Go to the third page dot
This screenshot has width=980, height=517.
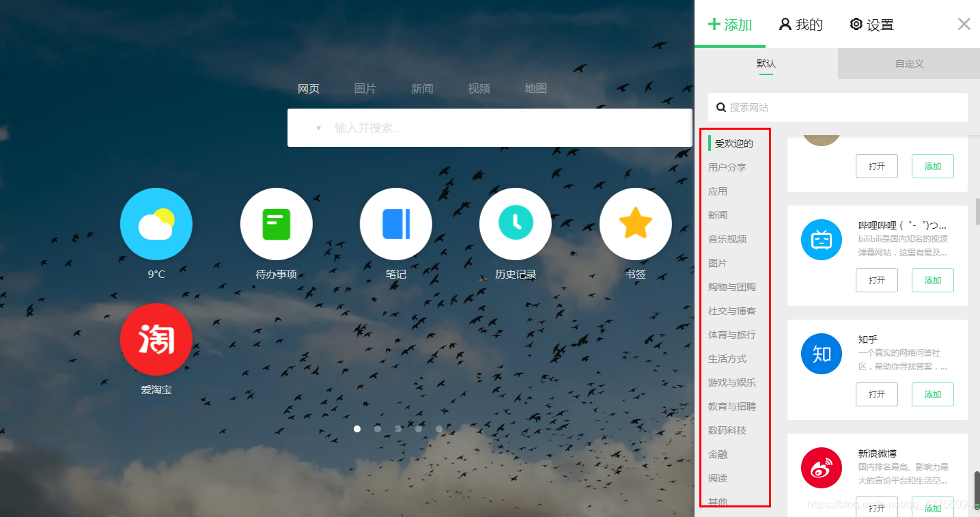point(398,429)
